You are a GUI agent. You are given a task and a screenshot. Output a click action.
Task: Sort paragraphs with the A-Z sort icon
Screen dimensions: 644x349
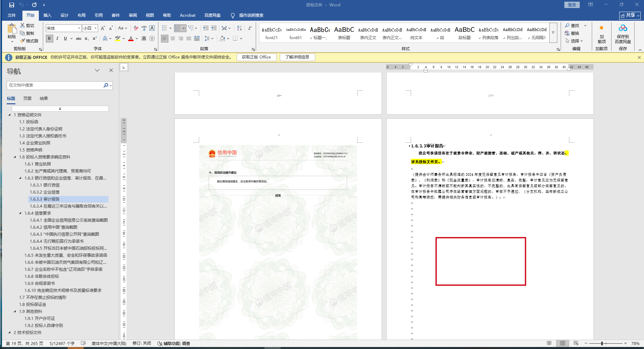[x=239, y=28]
